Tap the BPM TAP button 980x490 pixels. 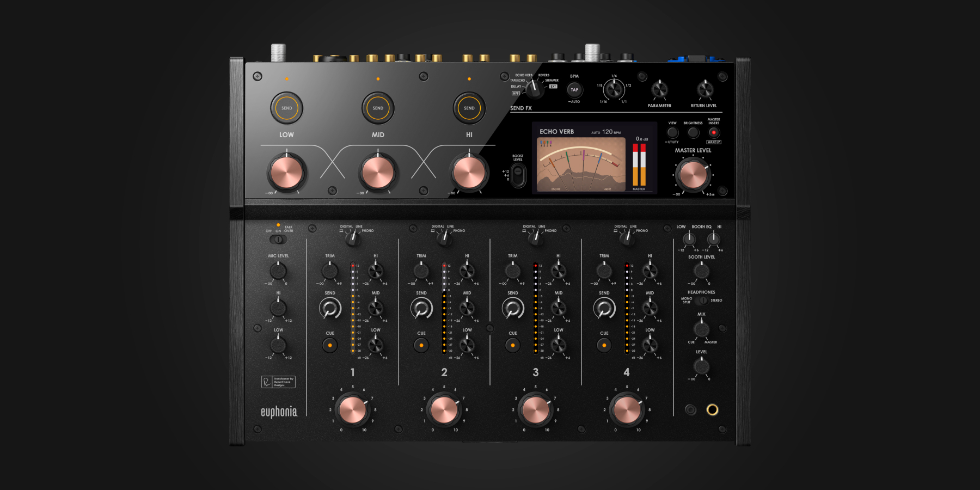click(574, 90)
